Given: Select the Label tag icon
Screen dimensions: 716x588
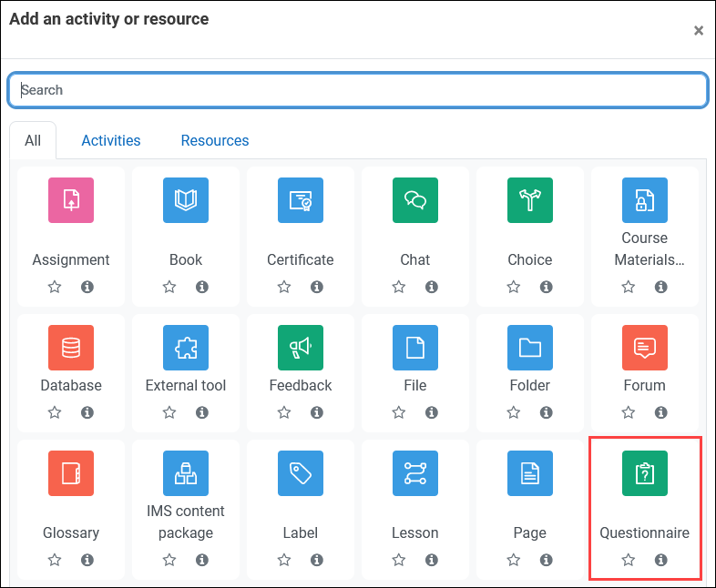Looking at the screenshot, I should coord(301,473).
